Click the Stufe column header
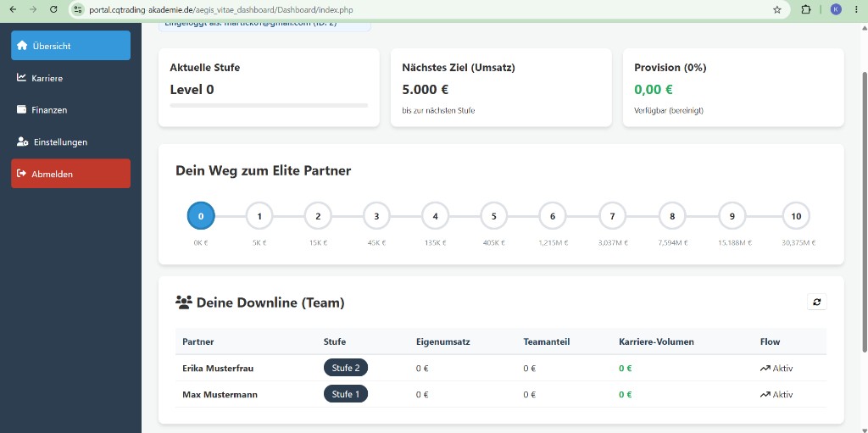Image resolution: width=868 pixels, height=433 pixels. point(334,341)
